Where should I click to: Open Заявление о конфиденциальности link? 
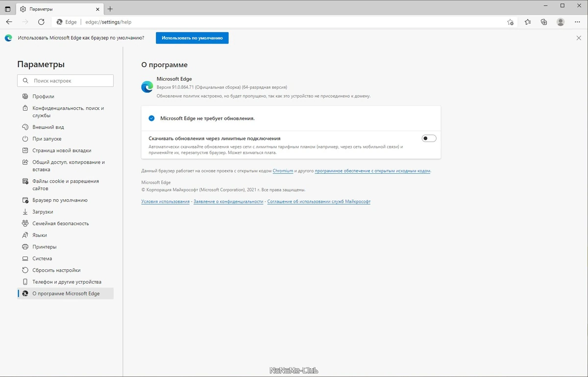pyautogui.click(x=228, y=202)
